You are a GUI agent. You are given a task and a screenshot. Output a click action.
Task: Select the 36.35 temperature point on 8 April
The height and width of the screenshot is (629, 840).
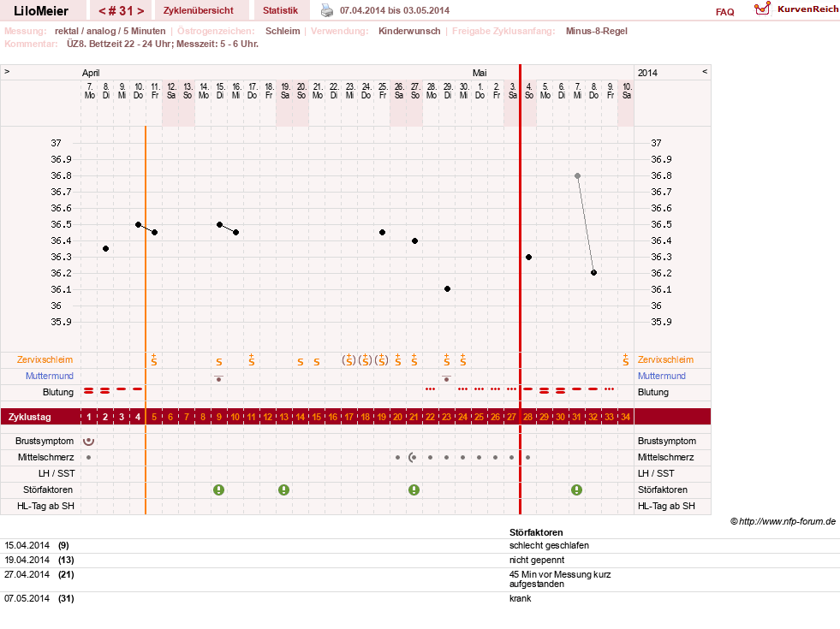pos(105,248)
